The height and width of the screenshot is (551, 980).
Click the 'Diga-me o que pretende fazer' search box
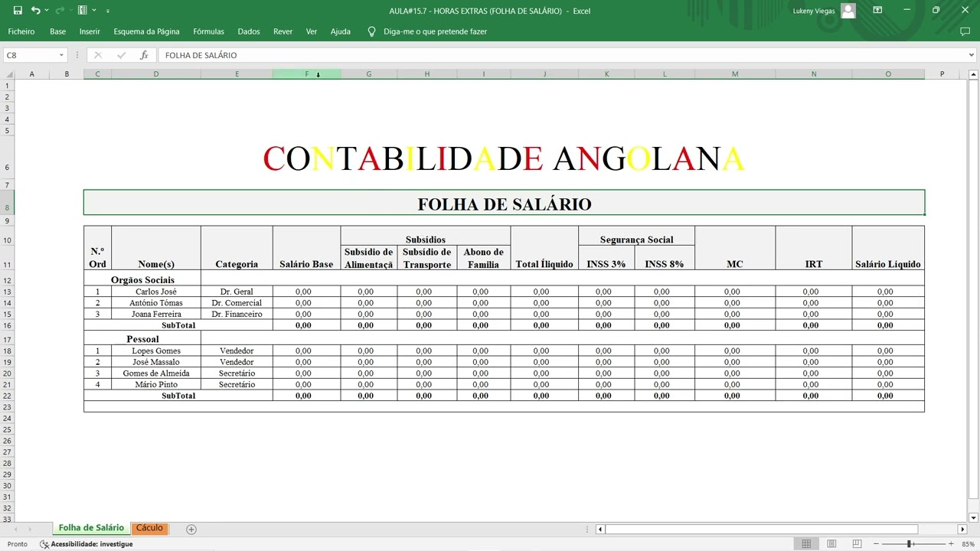point(435,31)
